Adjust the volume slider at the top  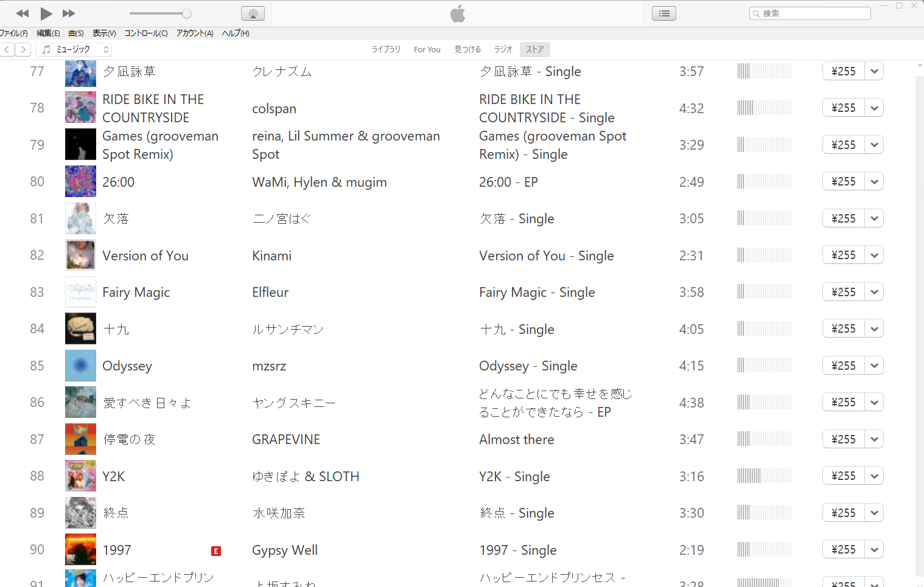point(161,13)
